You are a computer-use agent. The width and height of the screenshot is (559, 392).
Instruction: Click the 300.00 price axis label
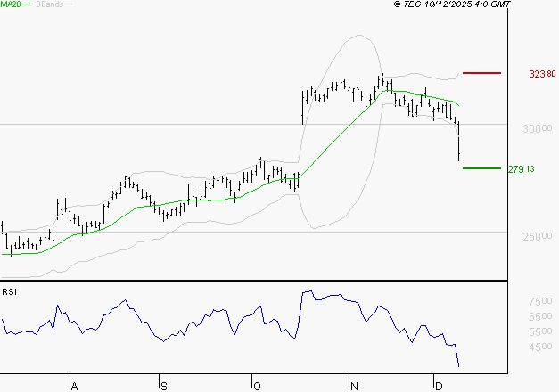point(538,128)
